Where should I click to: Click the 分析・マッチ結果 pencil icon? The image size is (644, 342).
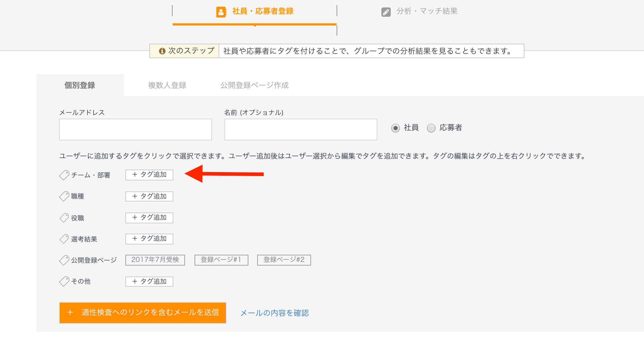click(386, 12)
